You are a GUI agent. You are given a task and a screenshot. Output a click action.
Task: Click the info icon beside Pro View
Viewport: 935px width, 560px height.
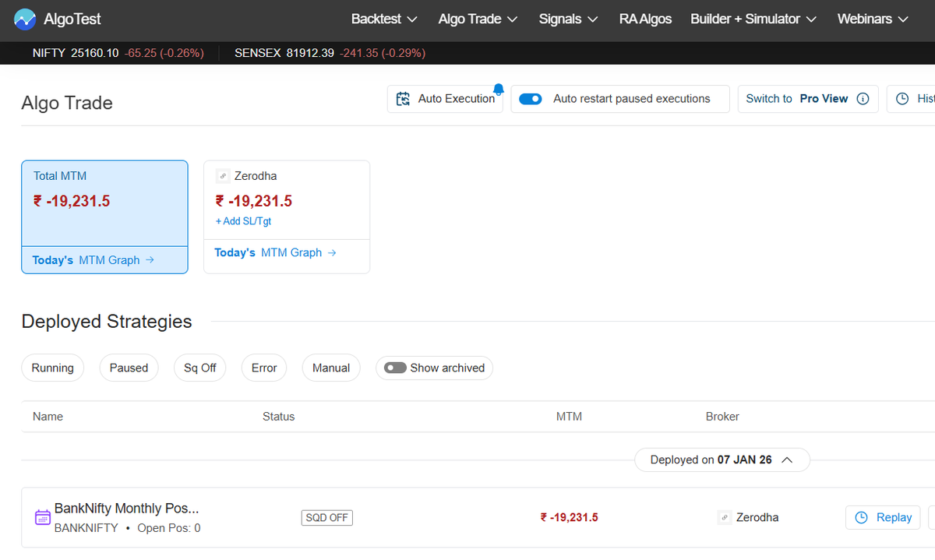[863, 99]
